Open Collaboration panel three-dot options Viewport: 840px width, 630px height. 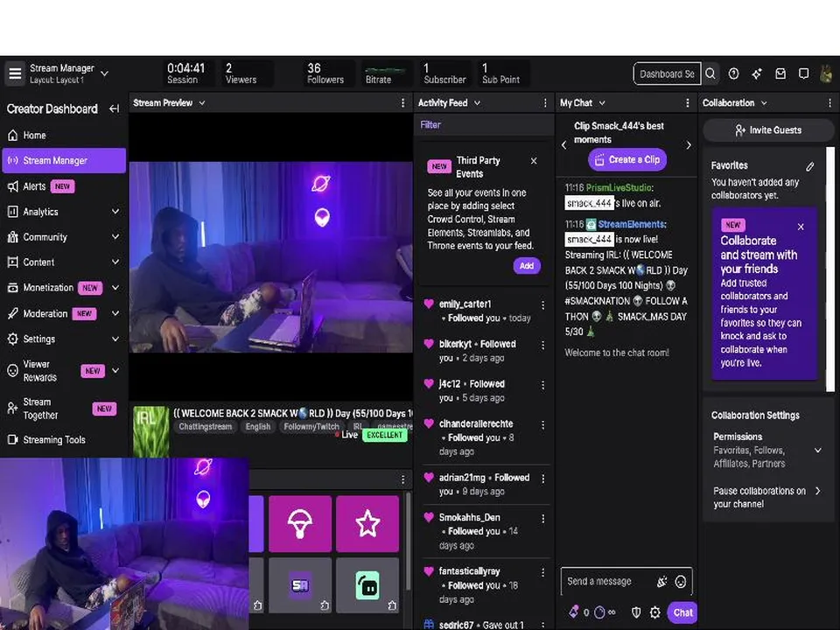(x=829, y=103)
